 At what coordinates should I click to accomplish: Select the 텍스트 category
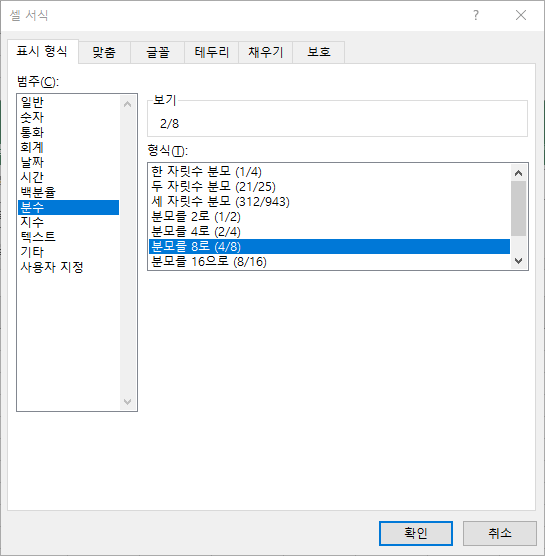point(68,237)
